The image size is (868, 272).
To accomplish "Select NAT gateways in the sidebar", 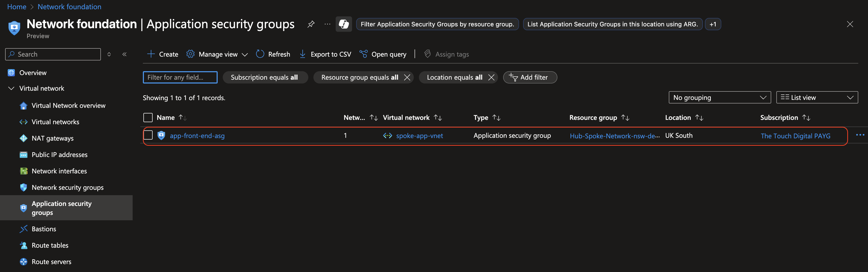I will click(x=52, y=138).
